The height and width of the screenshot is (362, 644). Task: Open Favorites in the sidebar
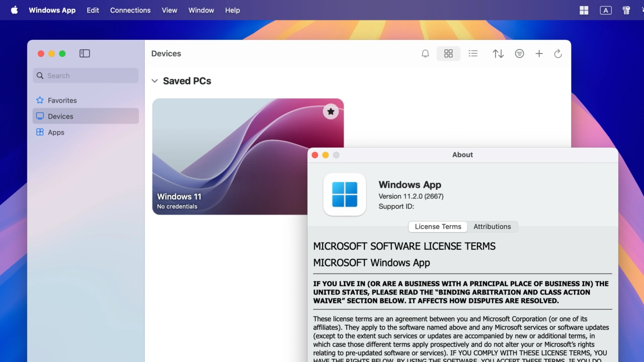(x=62, y=101)
